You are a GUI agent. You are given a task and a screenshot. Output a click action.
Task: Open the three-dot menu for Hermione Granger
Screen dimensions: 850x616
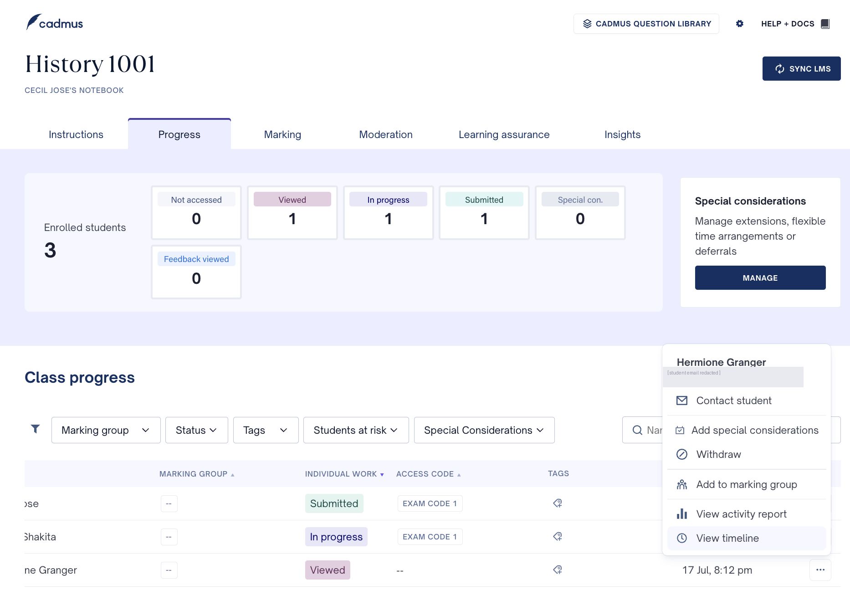click(x=820, y=570)
